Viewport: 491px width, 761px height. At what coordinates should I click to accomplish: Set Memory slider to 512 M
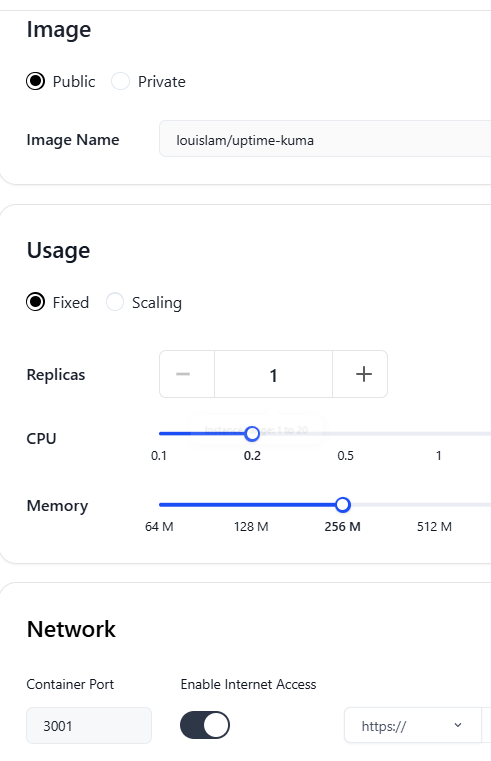pos(434,505)
